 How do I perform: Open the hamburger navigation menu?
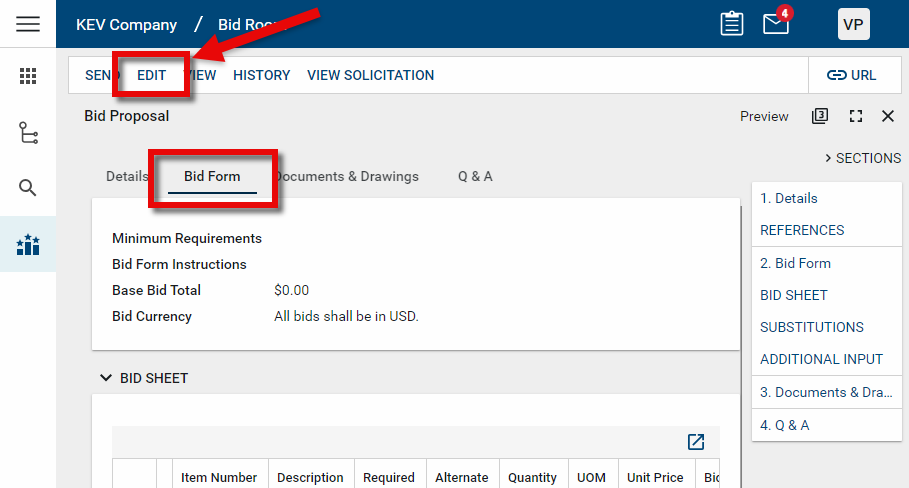click(x=28, y=24)
